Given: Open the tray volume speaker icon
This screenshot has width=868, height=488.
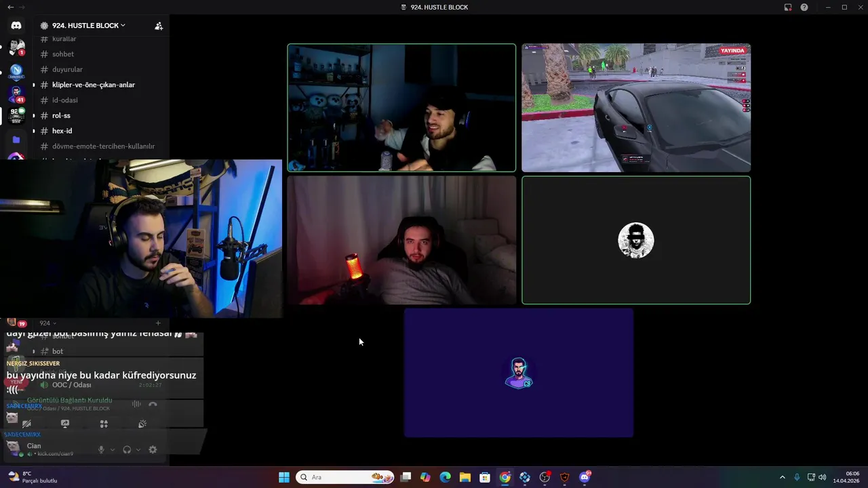Looking at the screenshot, I should click(822, 477).
